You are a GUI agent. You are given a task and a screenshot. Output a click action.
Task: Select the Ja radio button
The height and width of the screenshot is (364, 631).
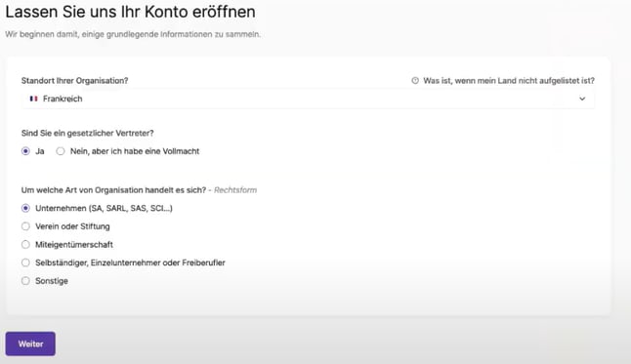(25, 151)
